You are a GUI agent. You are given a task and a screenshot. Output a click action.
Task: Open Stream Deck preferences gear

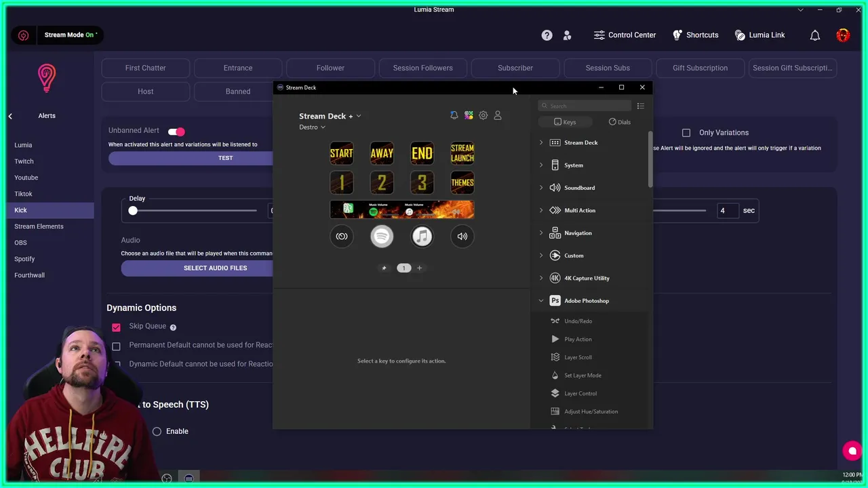(x=484, y=116)
